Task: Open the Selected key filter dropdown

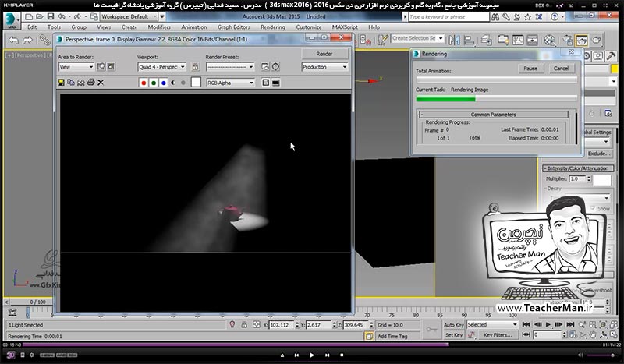Action: [x=492, y=324]
